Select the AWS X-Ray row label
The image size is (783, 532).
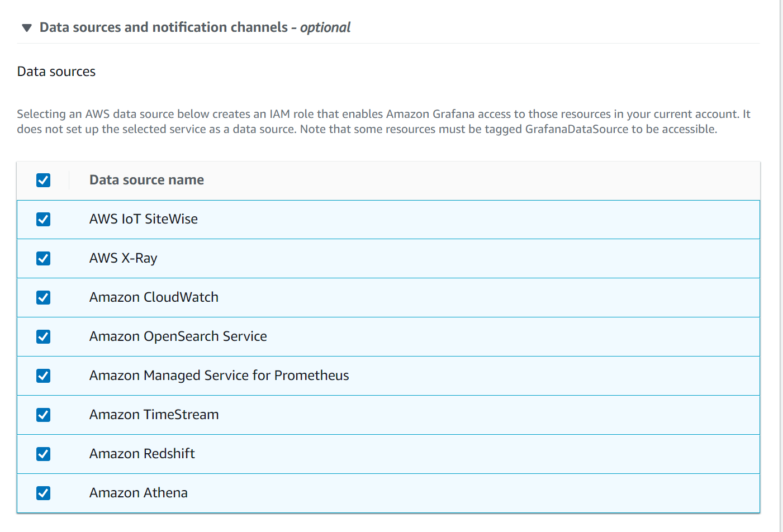[124, 258]
